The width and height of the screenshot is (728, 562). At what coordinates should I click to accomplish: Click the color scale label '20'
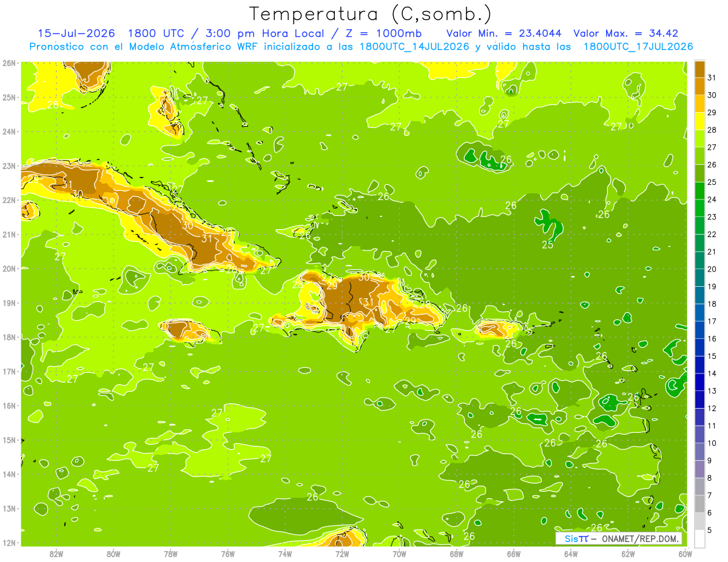[712, 269]
